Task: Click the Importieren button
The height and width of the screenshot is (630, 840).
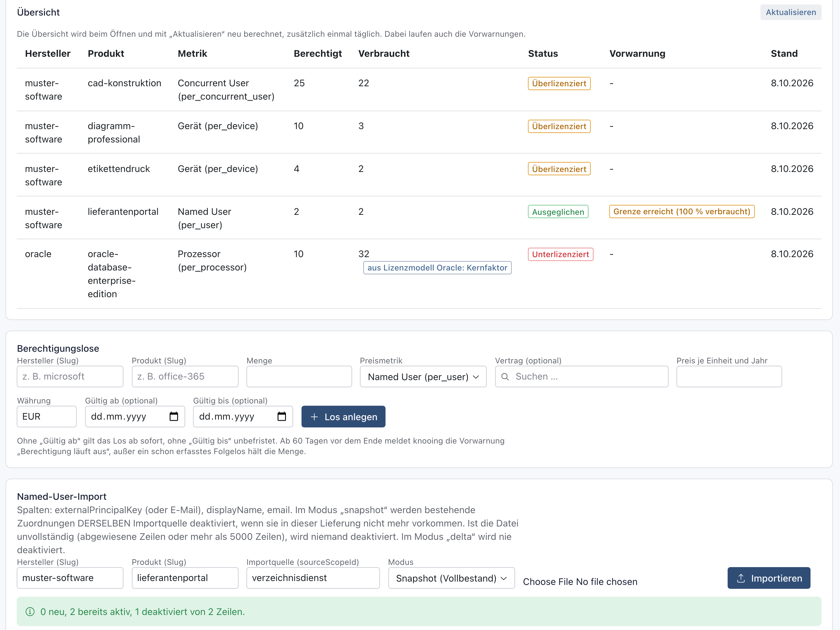Action: 769,578
